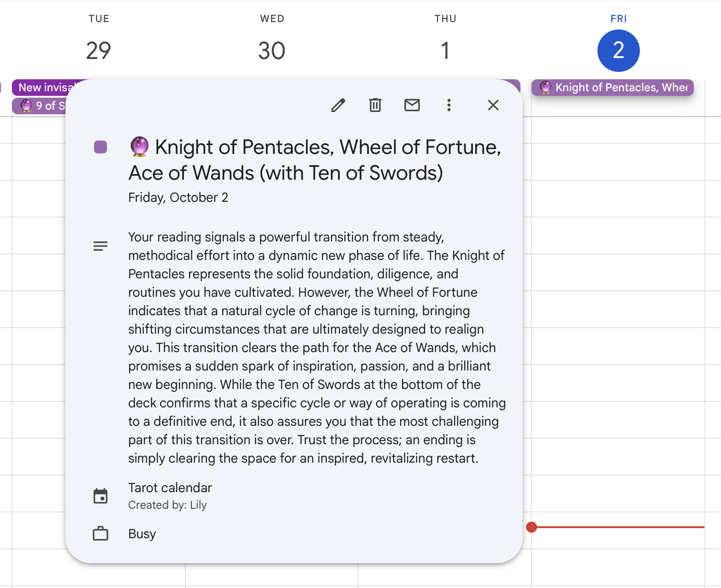721x588 pixels.
Task: Click the red current-time indicator dot
Action: (x=532, y=527)
